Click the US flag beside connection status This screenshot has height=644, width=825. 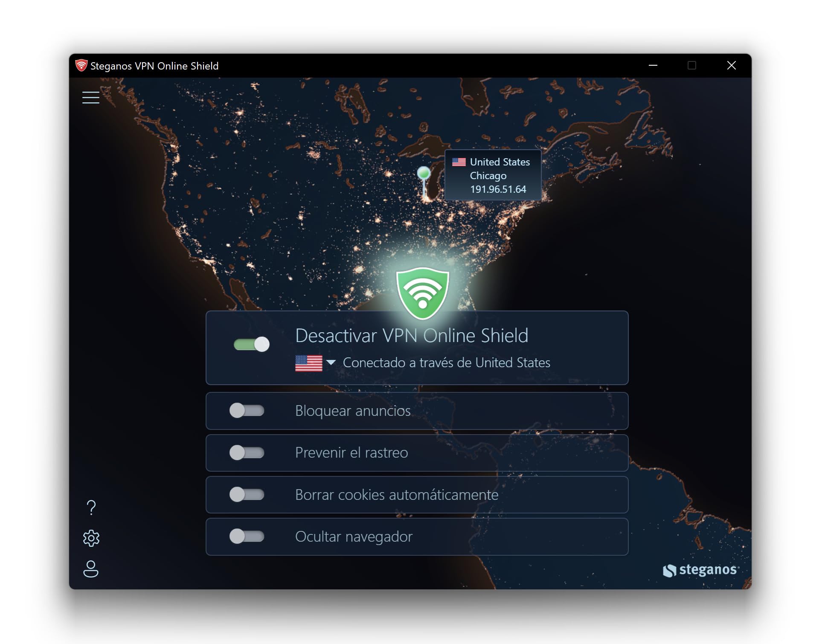click(x=308, y=363)
